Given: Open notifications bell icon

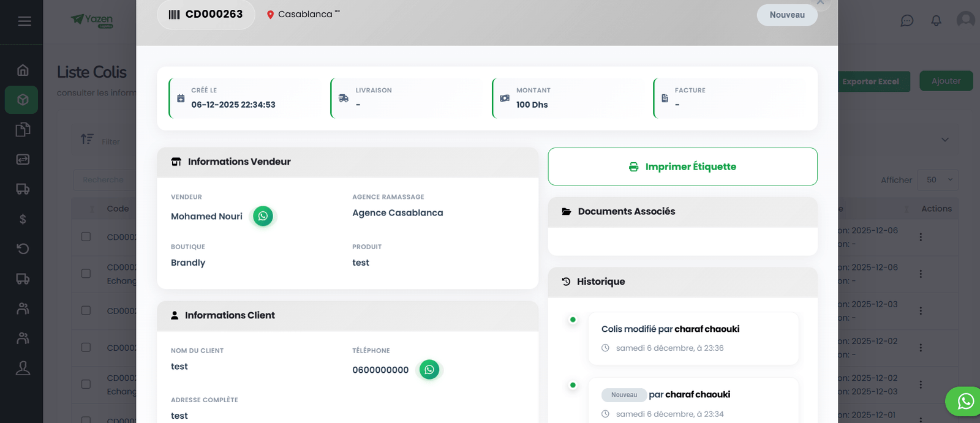Looking at the screenshot, I should pos(936,21).
